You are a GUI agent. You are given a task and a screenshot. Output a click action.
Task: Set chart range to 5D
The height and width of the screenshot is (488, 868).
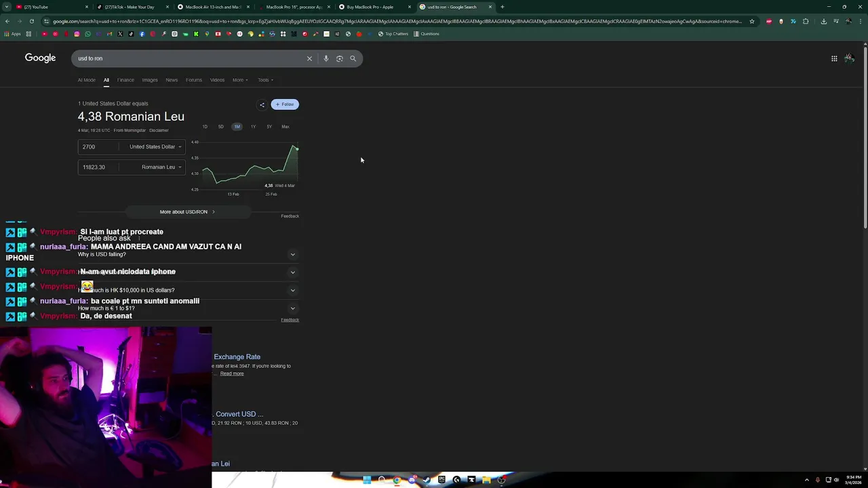pyautogui.click(x=220, y=127)
